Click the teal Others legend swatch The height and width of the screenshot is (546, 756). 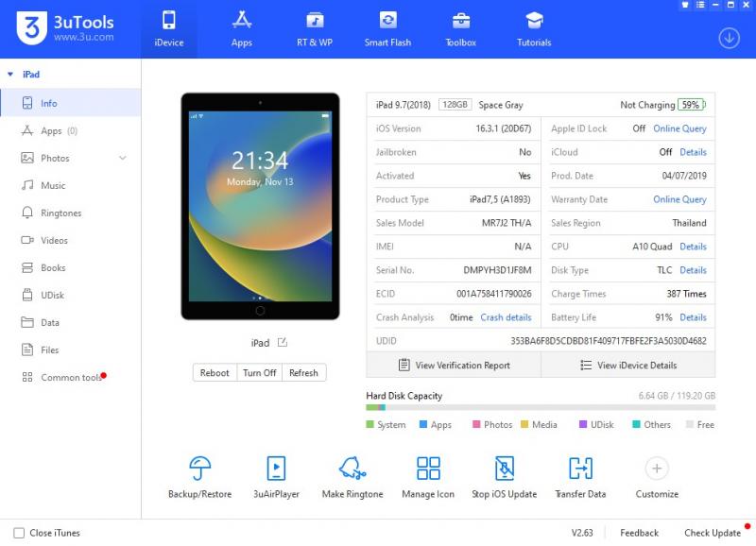tap(636, 424)
